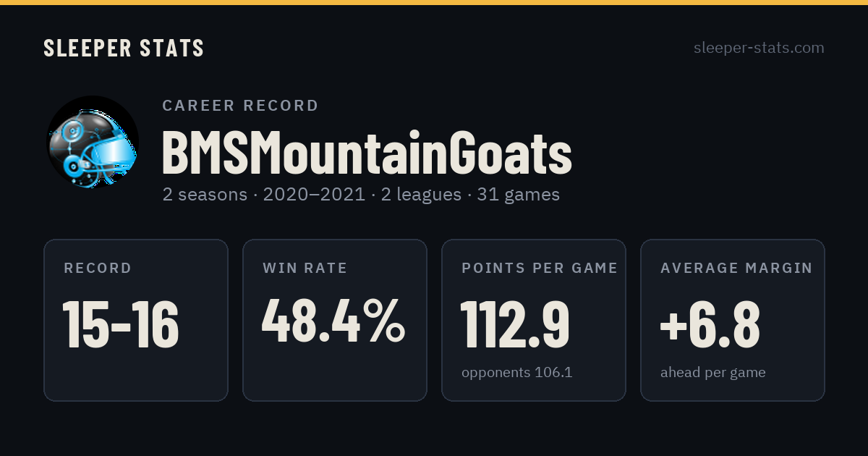The image size is (868, 456).
Task: Click the +6.8 margin value
Action: tap(710, 324)
